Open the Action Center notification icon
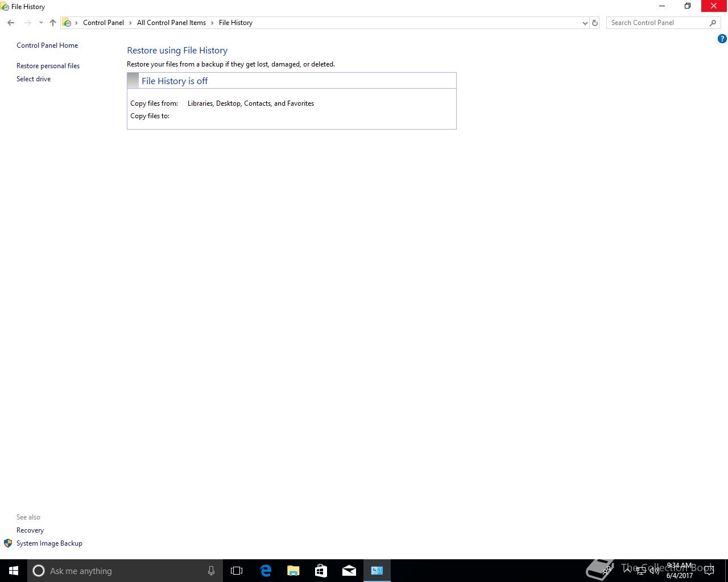 (x=709, y=571)
